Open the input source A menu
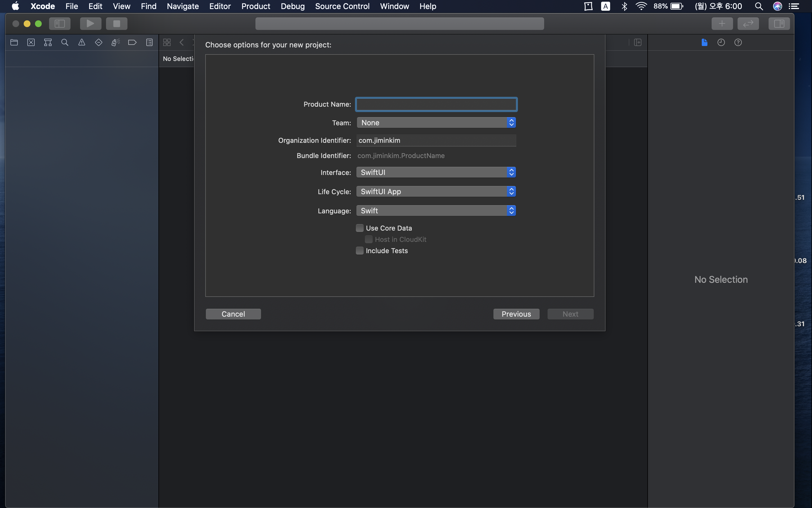Image resolution: width=812 pixels, height=508 pixels. (606, 6)
